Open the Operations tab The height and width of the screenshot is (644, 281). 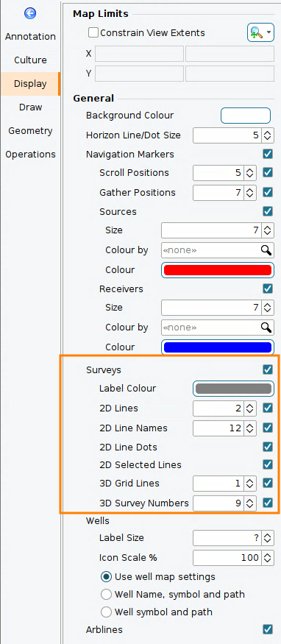(30, 155)
